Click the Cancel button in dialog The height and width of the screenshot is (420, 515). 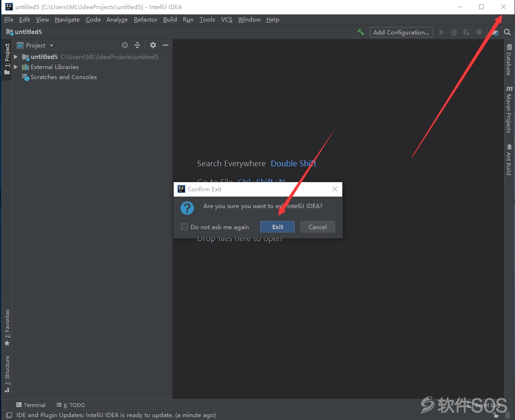click(x=318, y=227)
